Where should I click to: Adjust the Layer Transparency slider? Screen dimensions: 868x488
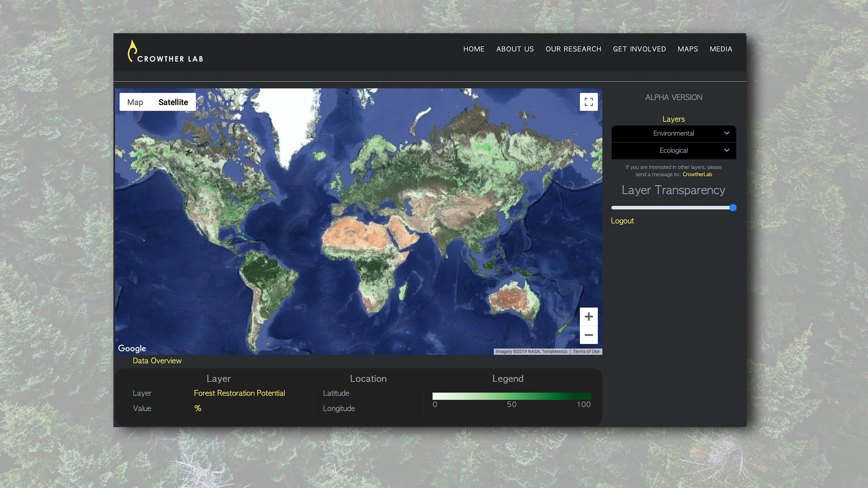[x=732, y=207]
